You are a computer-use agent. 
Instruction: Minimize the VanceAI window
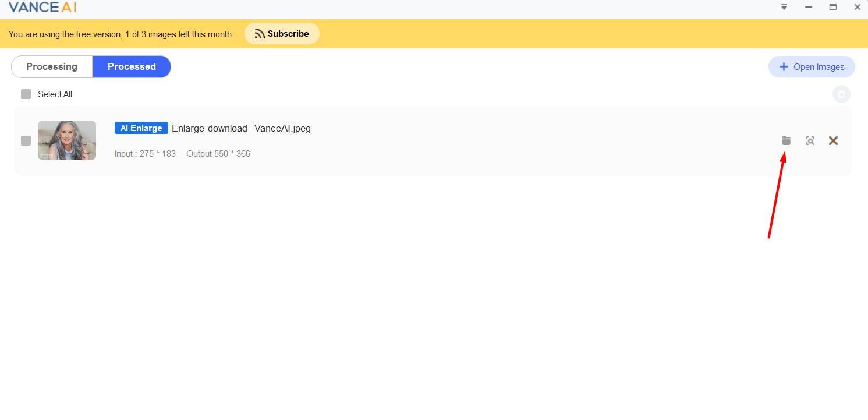(809, 7)
